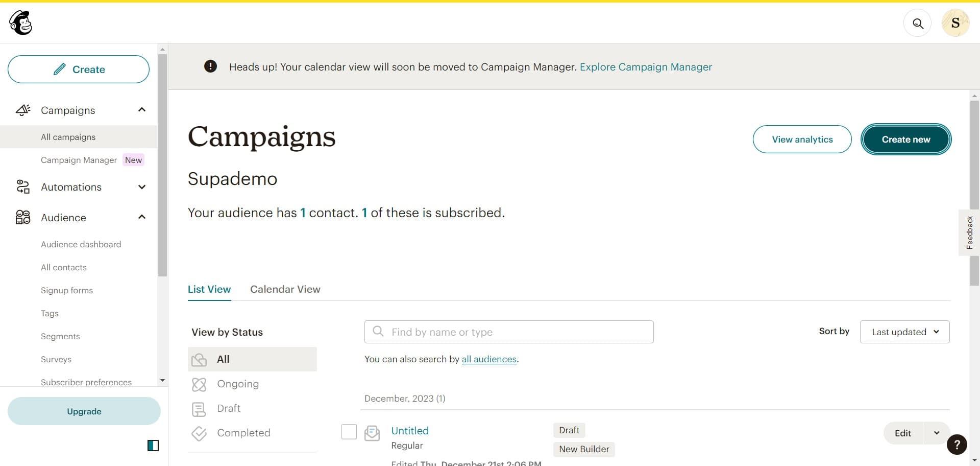Toggle the Ongoing status filter

(199, 384)
